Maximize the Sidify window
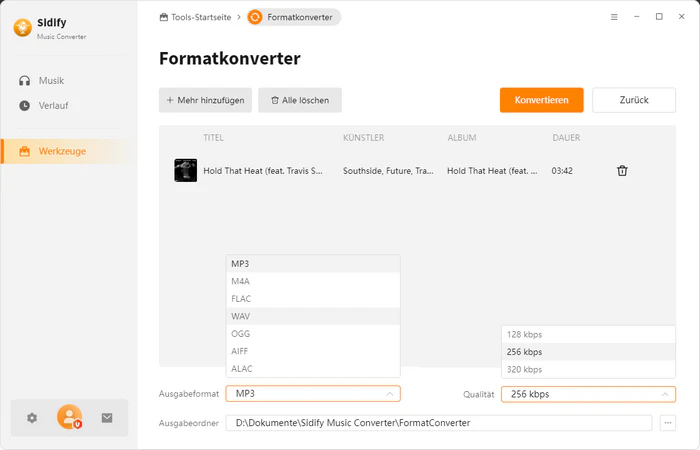The height and width of the screenshot is (450, 700). (x=659, y=17)
